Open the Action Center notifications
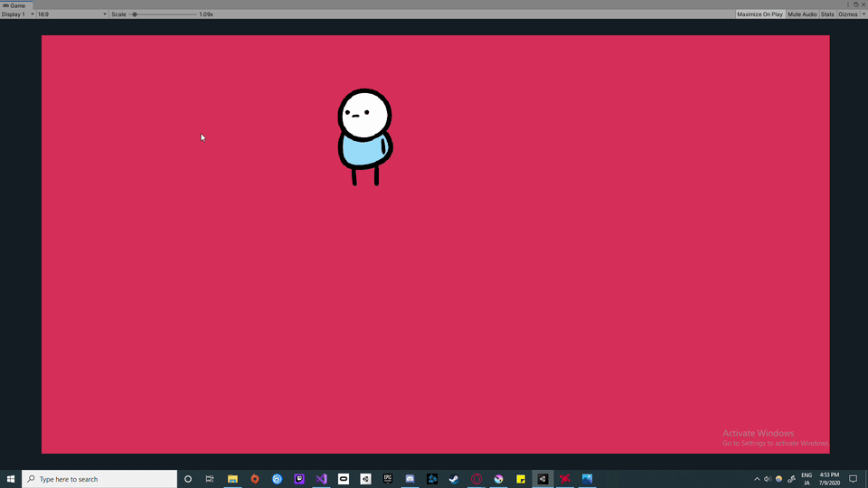This screenshot has height=488, width=868. click(x=853, y=479)
